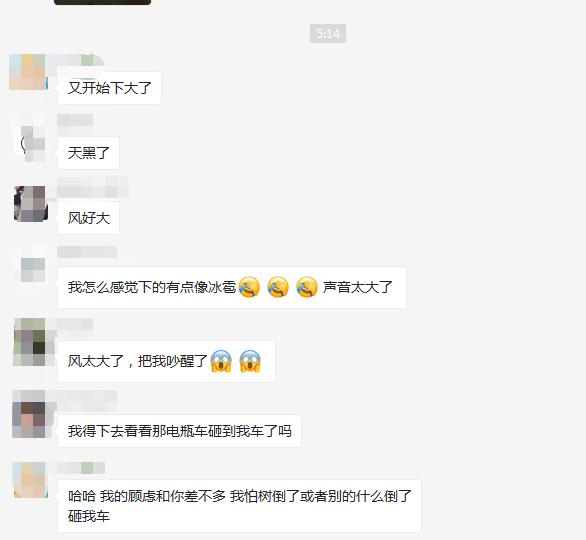This screenshot has width=586, height=540.
Task: Click the blurred sender name above 风好大
Action: point(93,188)
